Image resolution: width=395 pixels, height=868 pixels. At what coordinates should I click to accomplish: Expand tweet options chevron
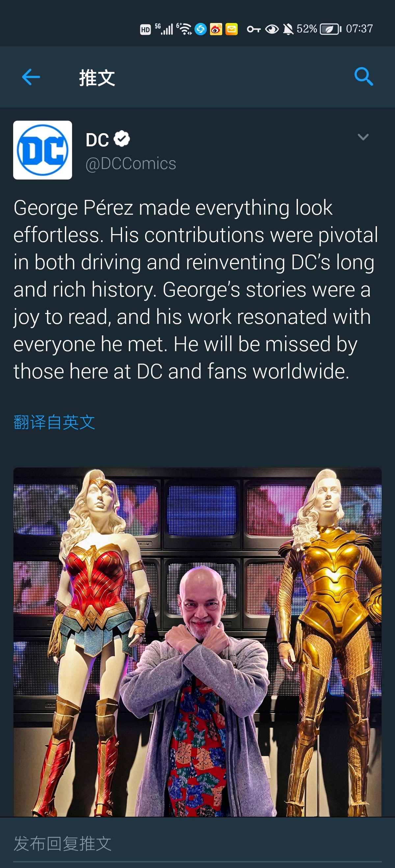[363, 137]
